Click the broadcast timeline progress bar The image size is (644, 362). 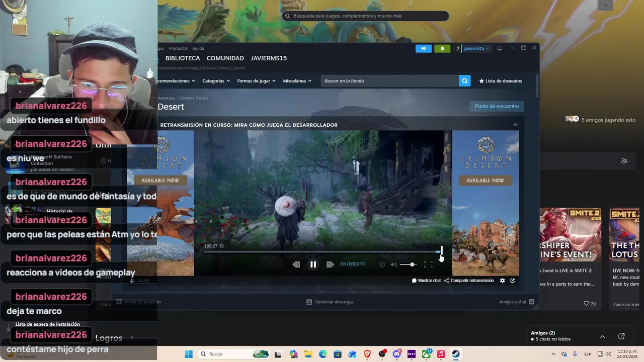[323, 251]
